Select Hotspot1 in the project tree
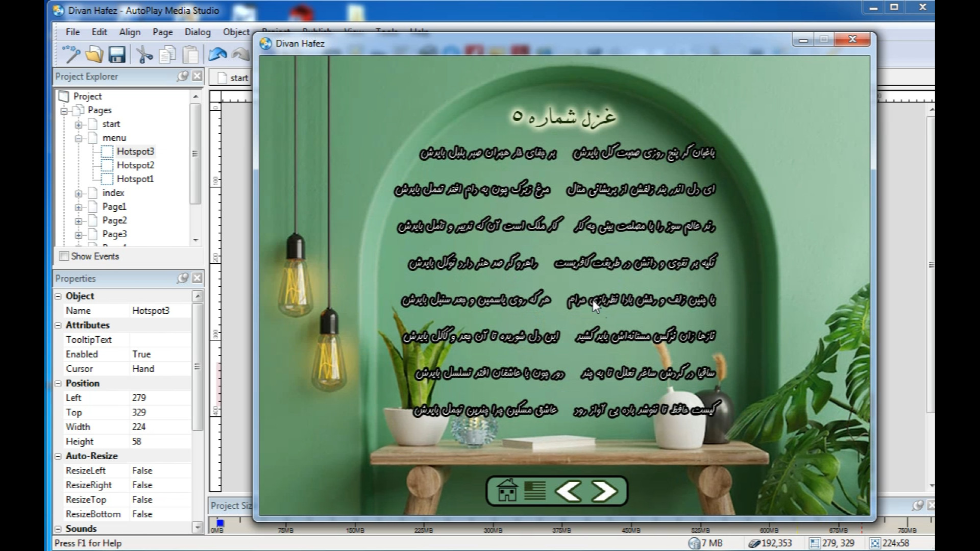This screenshot has width=980, height=551. coord(135,179)
